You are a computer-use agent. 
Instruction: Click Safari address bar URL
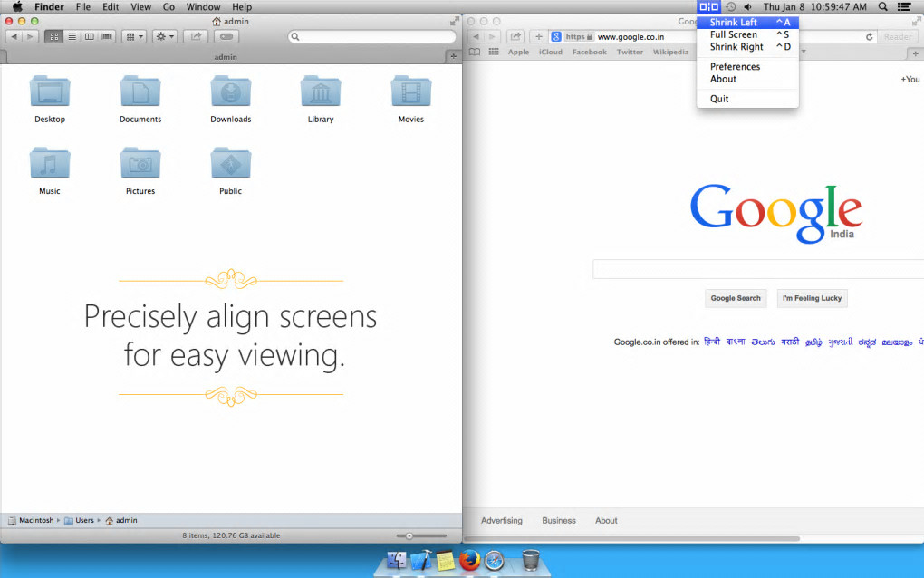(x=630, y=36)
